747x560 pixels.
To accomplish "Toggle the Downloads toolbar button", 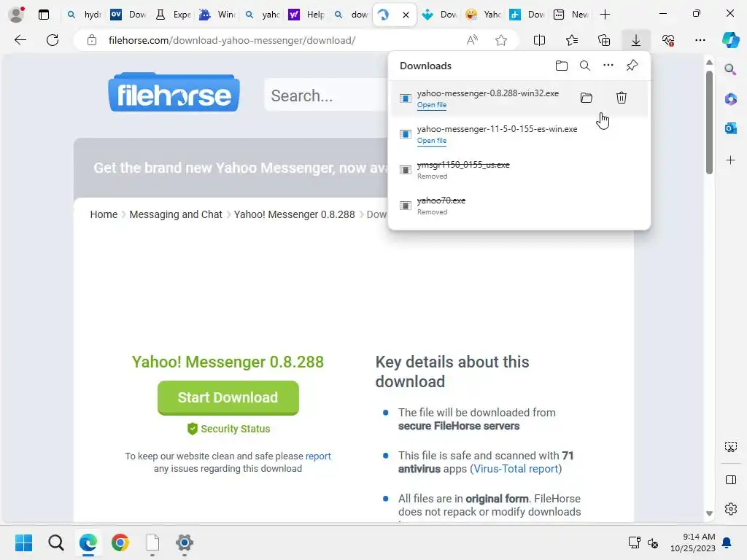I will pos(636,41).
